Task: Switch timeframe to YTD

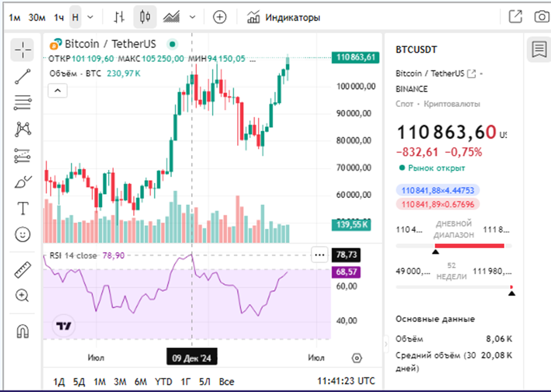Action: coord(163,381)
